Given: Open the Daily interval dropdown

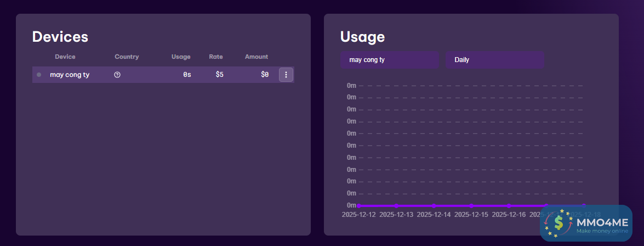Looking at the screenshot, I should [x=495, y=60].
